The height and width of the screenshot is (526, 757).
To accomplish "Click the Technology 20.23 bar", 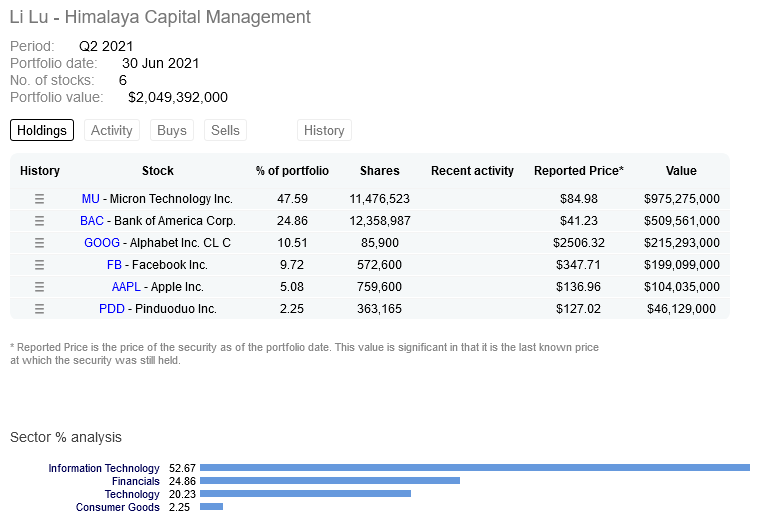I will coord(305,494).
